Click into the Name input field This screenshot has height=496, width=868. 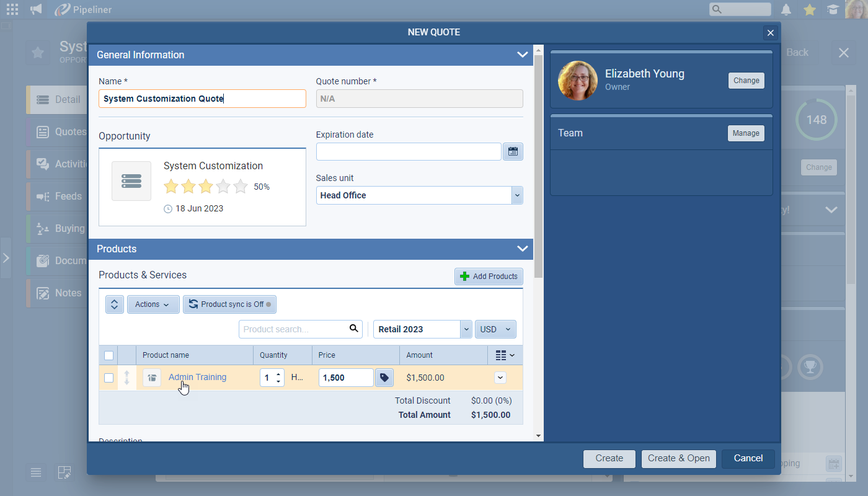(x=202, y=99)
